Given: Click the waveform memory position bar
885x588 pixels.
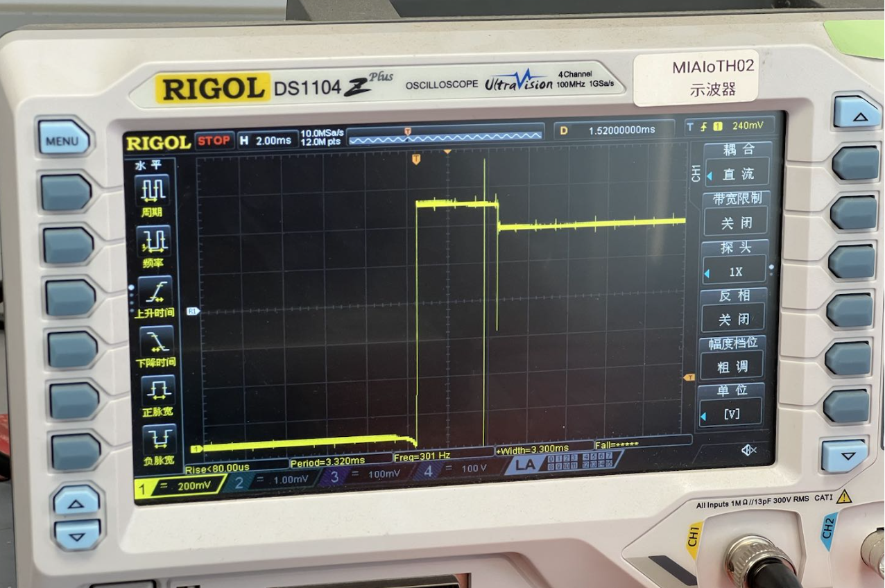Looking at the screenshot, I should (445, 137).
